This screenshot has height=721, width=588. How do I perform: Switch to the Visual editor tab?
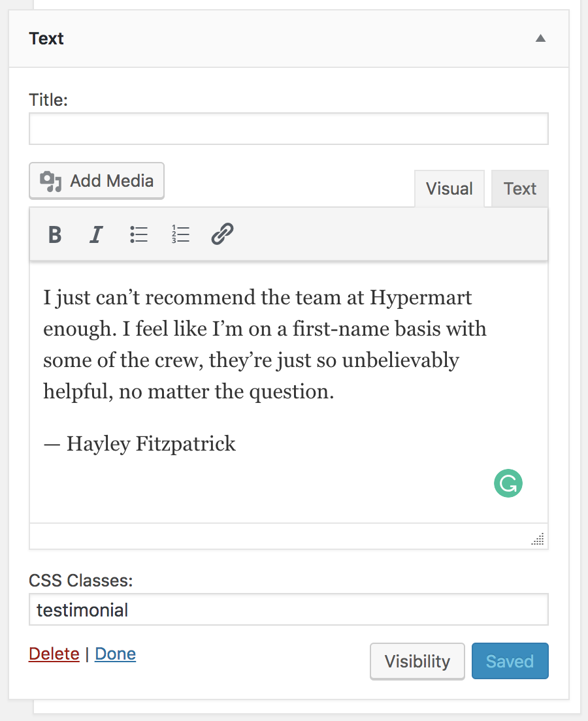[x=449, y=189]
